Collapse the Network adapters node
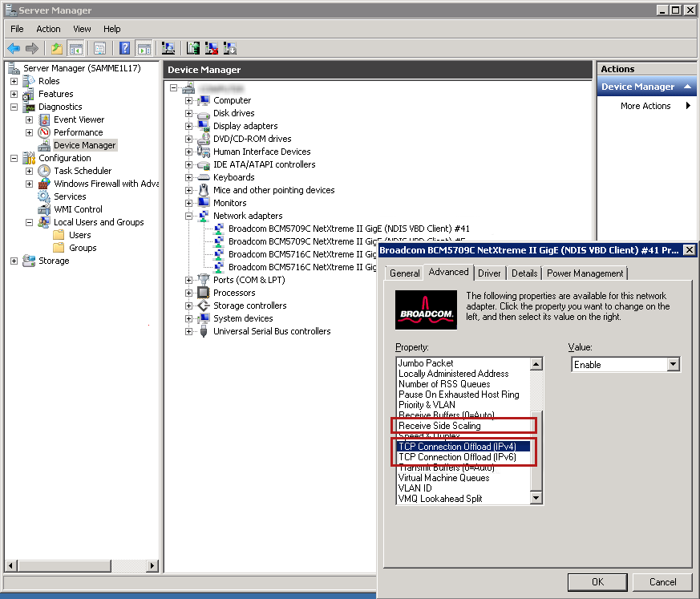 [x=188, y=215]
